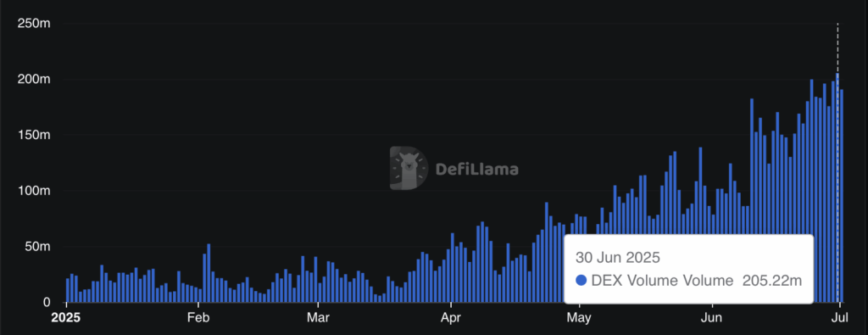Click the 150m y-axis label
The width and height of the screenshot is (868, 335).
[35, 135]
